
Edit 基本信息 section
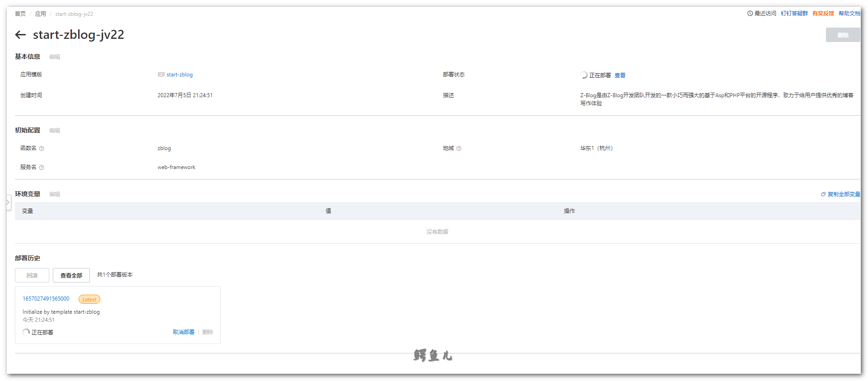[x=55, y=57]
